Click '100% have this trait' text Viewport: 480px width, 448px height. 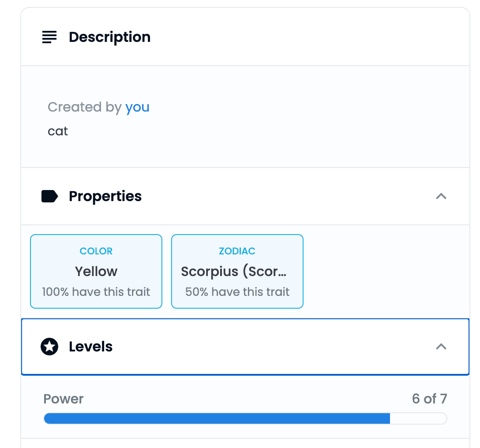96,292
